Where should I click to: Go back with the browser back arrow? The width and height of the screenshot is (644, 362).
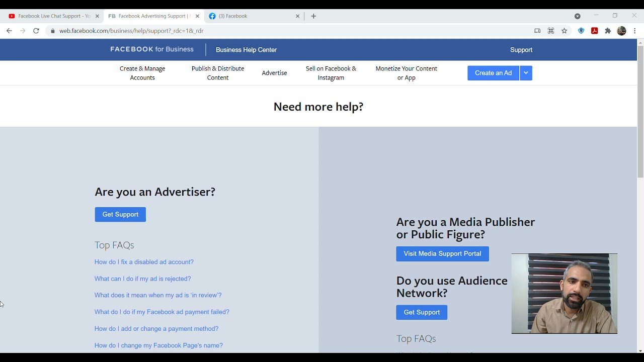coord(9,31)
